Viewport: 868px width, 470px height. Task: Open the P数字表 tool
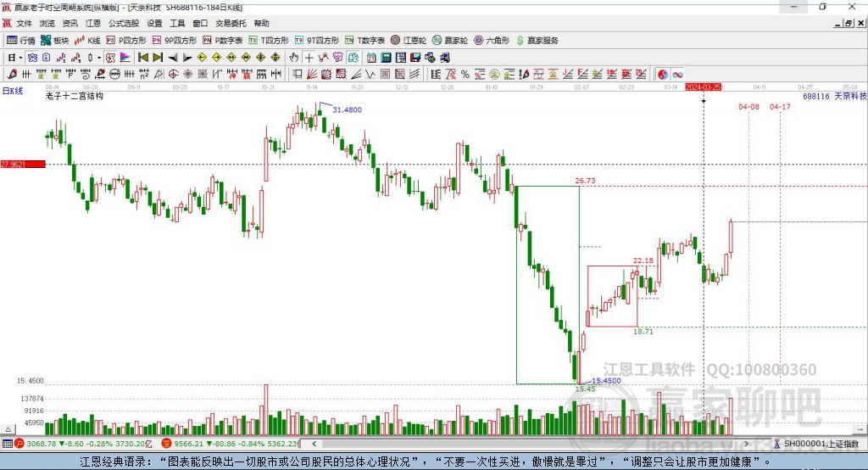tap(223, 41)
